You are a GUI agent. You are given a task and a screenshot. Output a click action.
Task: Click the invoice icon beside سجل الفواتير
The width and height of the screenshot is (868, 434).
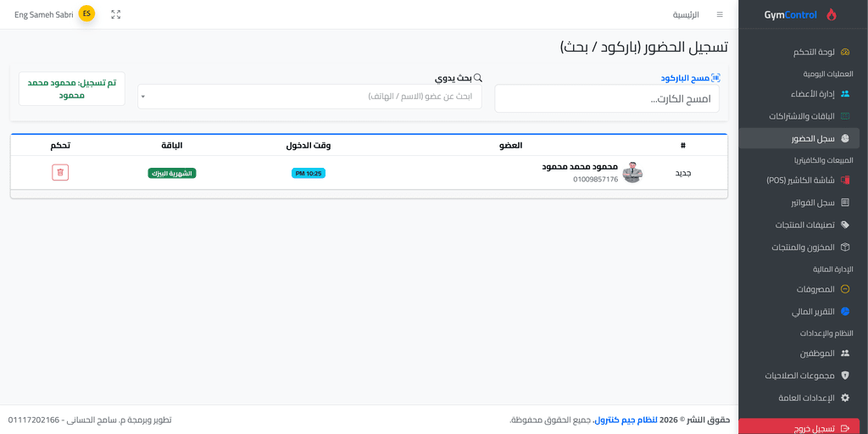click(845, 203)
